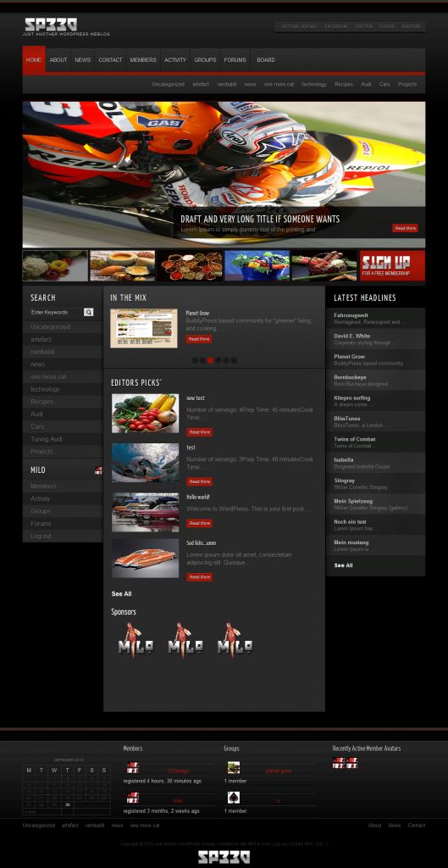Screen dimensions: 448x868
Task: Open first member avatar in footer
Action: (x=132, y=768)
